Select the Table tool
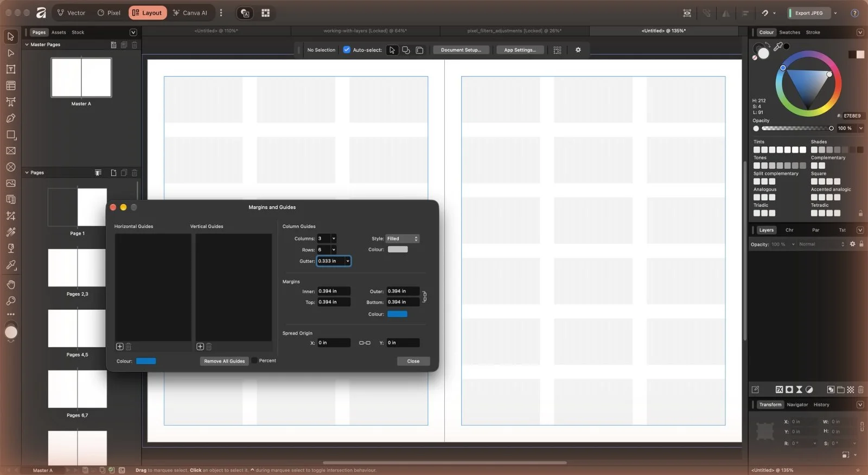This screenshot has width=868, height=475. pyautogui.click(x=10, y=85)
